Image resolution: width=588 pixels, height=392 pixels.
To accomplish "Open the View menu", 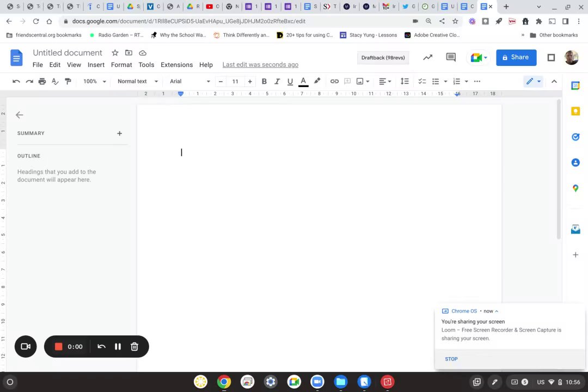I will point(74,65).
